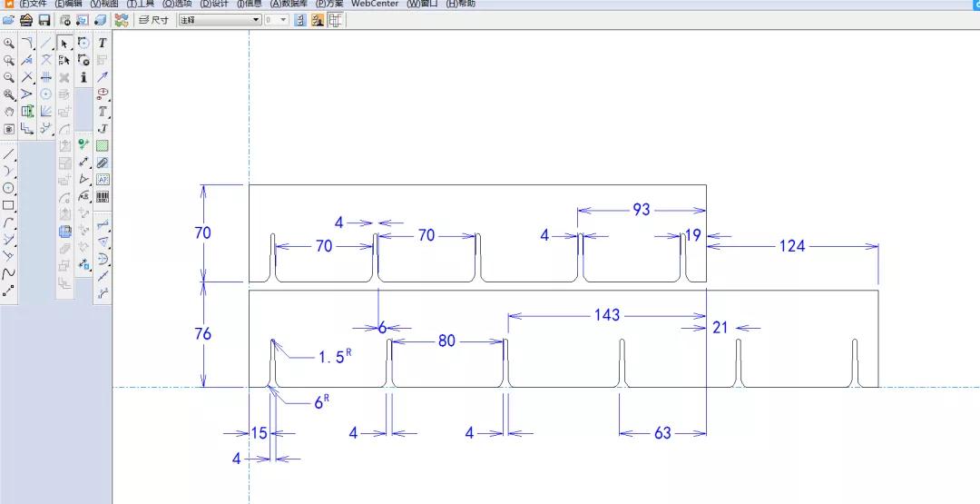
Task: Open the 编辑 (Edit) menu
Action: point(69,3)
